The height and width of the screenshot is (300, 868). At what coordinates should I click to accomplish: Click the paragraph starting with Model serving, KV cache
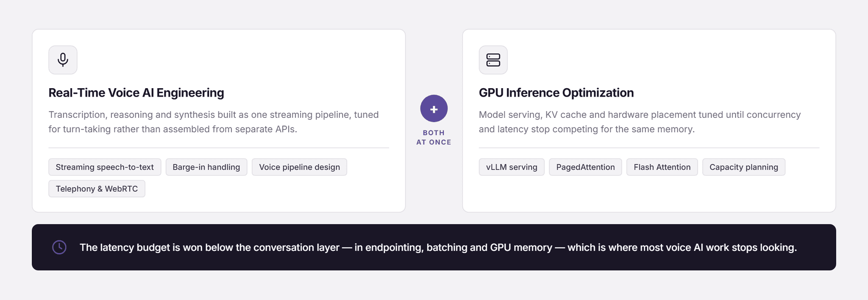click(x=640, y=122)
